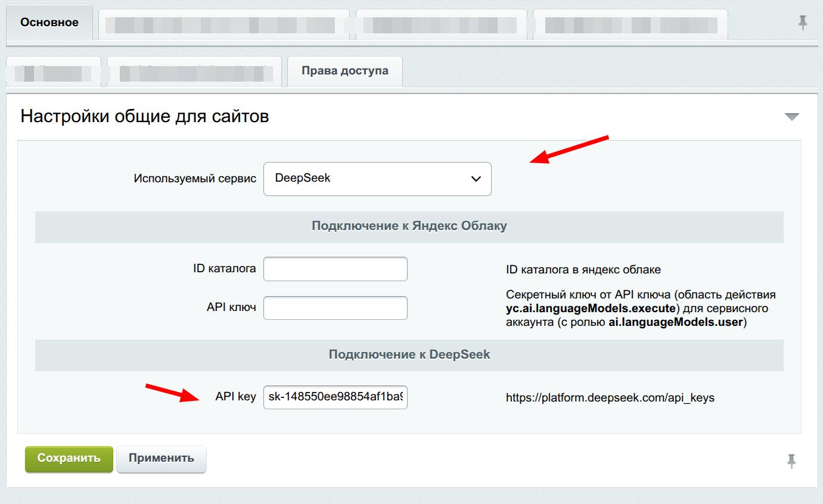
Task: Open the last blurred tab in the top row
Action: coord(629,24)
